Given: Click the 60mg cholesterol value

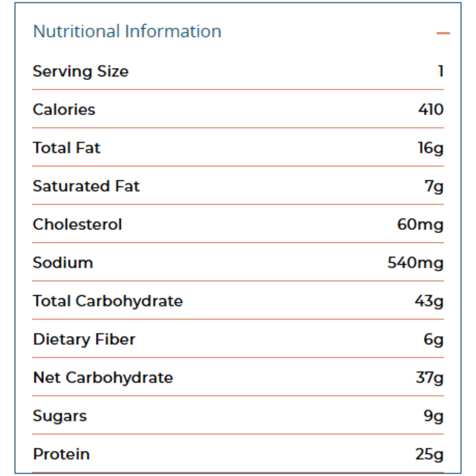Looking at the screenshot, I should (x=420, y=225).
